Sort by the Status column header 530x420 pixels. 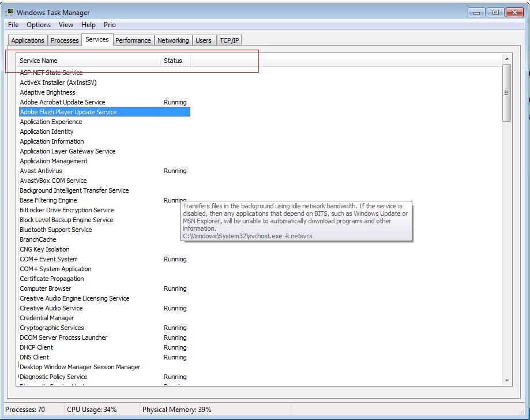coord(175,61)
